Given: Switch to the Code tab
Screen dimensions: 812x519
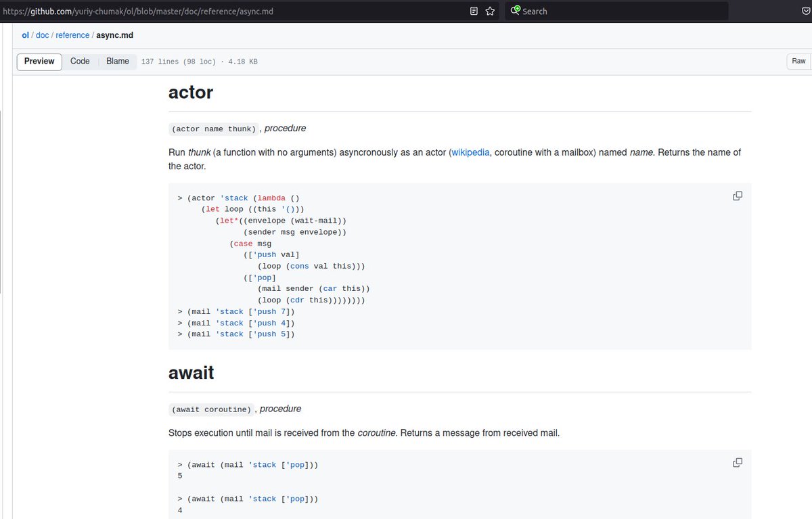Looking at the screenshot, I should 80,62.
